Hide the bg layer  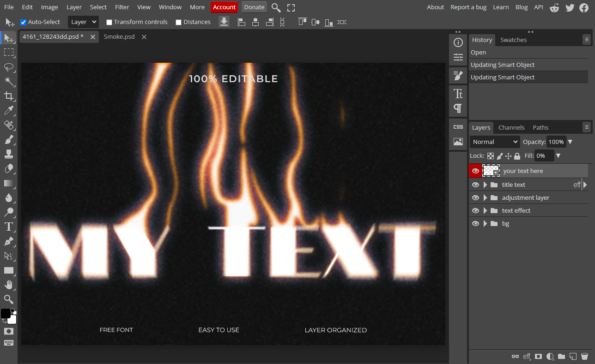pos(475,223)
